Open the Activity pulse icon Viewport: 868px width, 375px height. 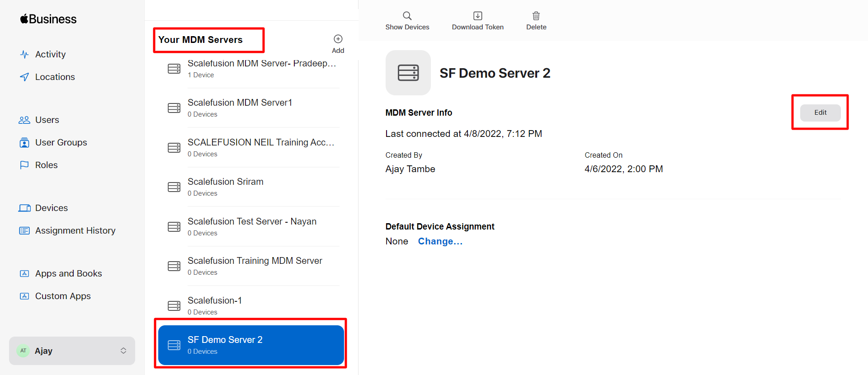24,55
